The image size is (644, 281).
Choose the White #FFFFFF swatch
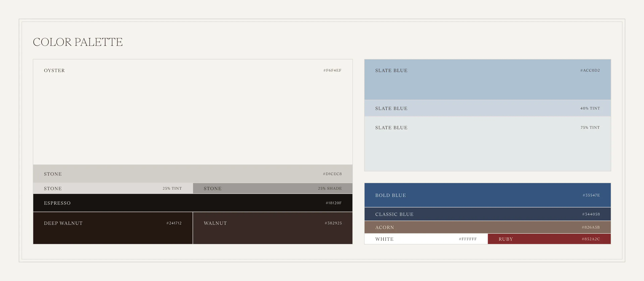426,239
